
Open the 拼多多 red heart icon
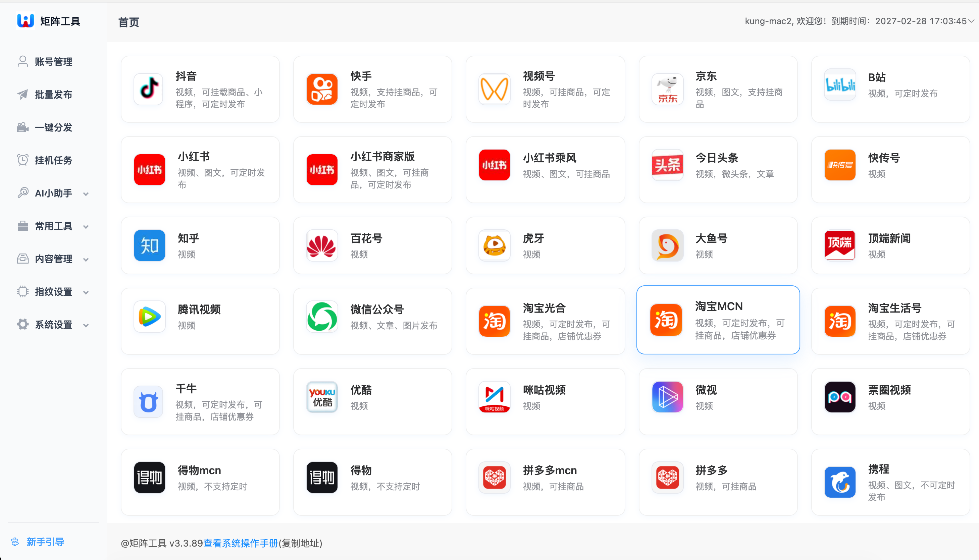667,477
